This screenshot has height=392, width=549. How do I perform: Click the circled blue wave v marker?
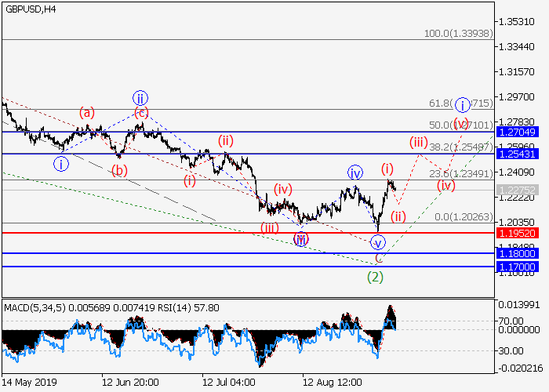click(378, 241)
